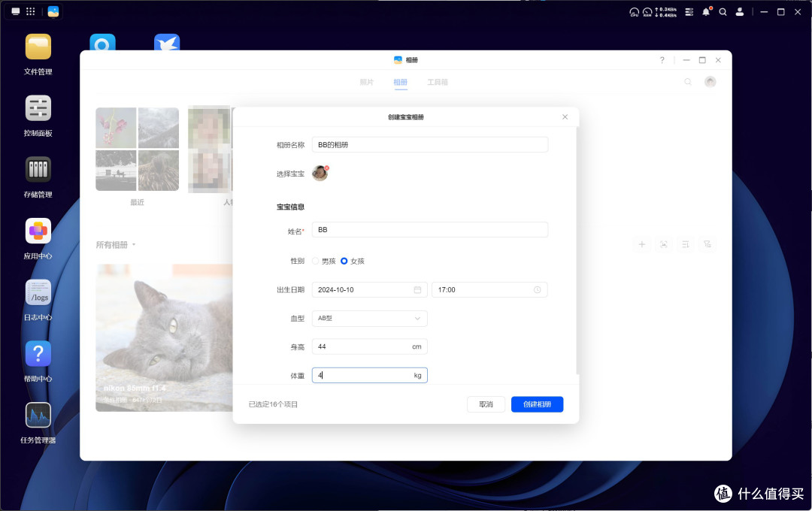Focus the 姓名 input field
This screenshot has height=511, width=812.
pos(430,230)
